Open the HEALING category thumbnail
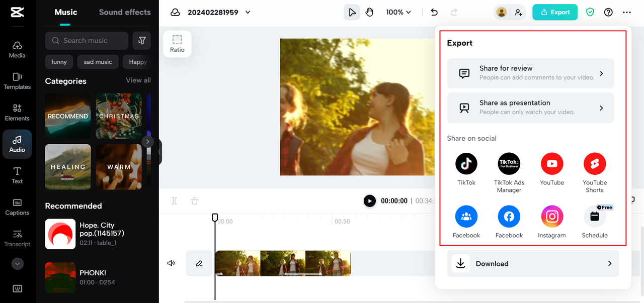 pos(68,167)
